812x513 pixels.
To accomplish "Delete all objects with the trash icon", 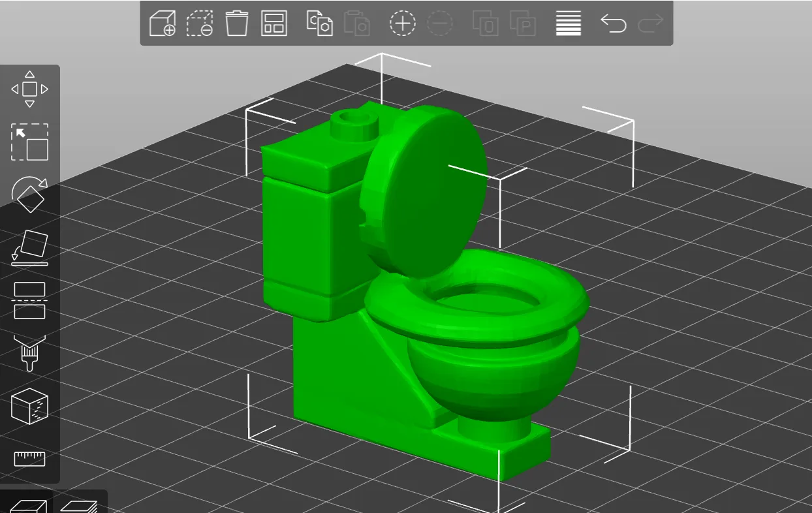I will pyautogui.click(x=237, y=23).
